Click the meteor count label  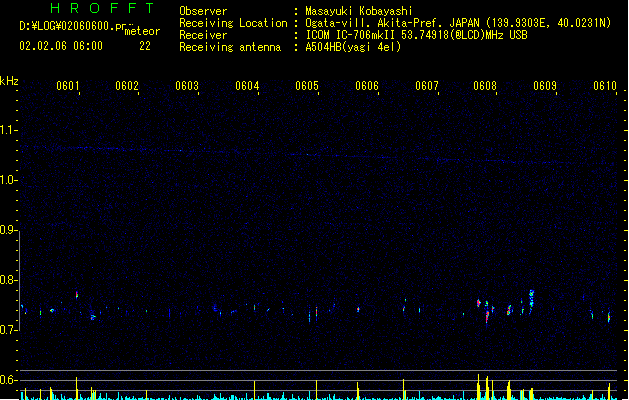[x=142, y=31]
